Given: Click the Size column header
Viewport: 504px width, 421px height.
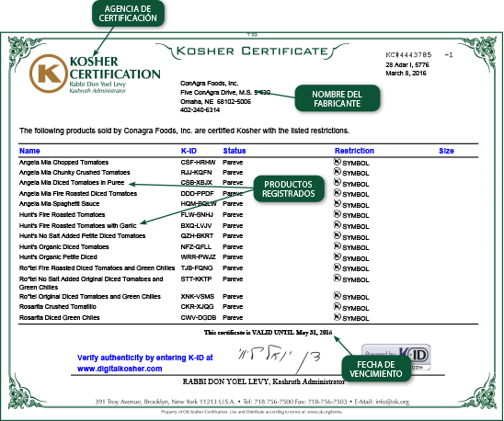Looking at the screenshot, I should (x=446, y=151).
